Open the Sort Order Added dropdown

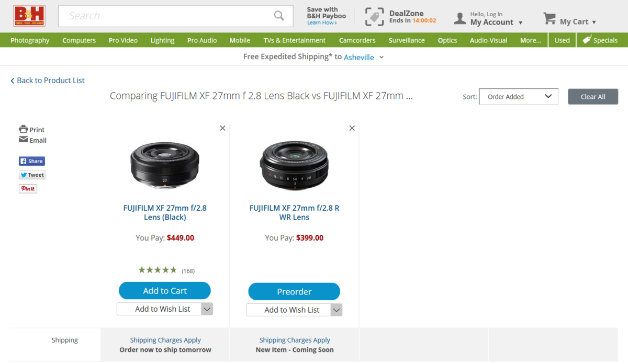click(519, 97)
